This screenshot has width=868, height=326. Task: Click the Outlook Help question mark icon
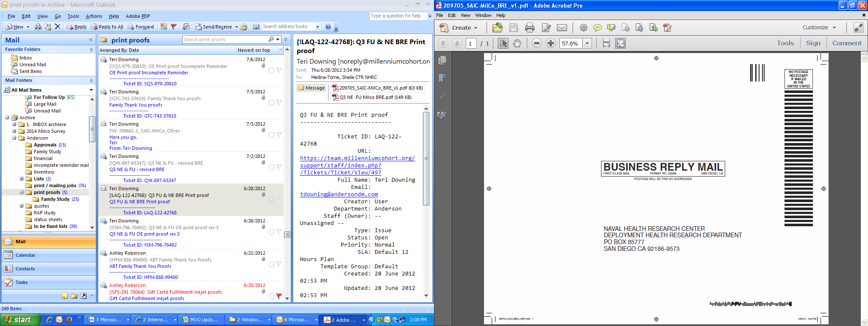(328, 27)
